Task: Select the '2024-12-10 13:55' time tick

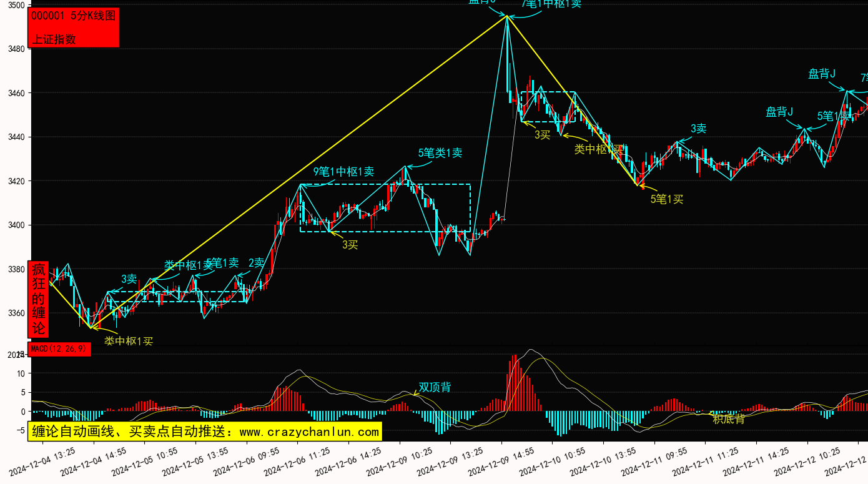Action: tap(603, 462)
